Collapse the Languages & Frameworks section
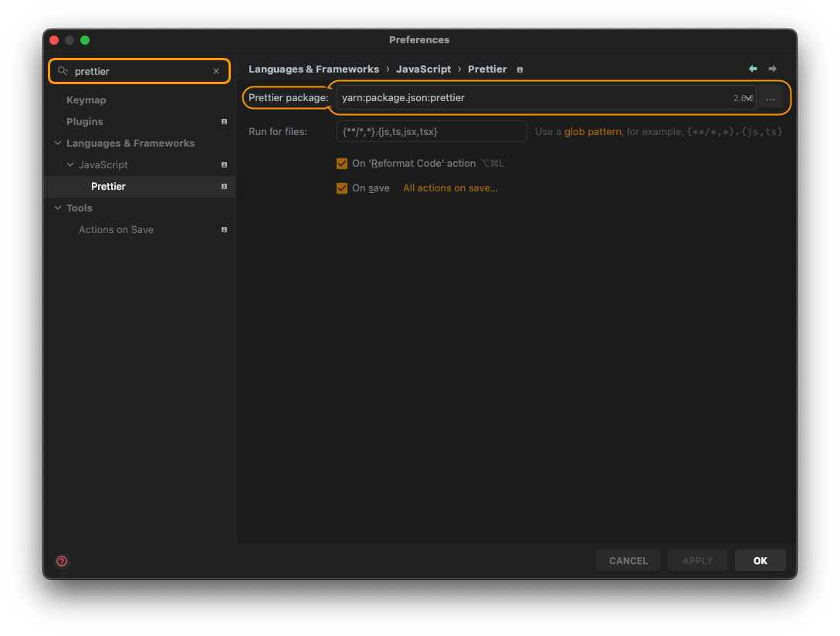 pyautogui.click(x=58, y=143)
